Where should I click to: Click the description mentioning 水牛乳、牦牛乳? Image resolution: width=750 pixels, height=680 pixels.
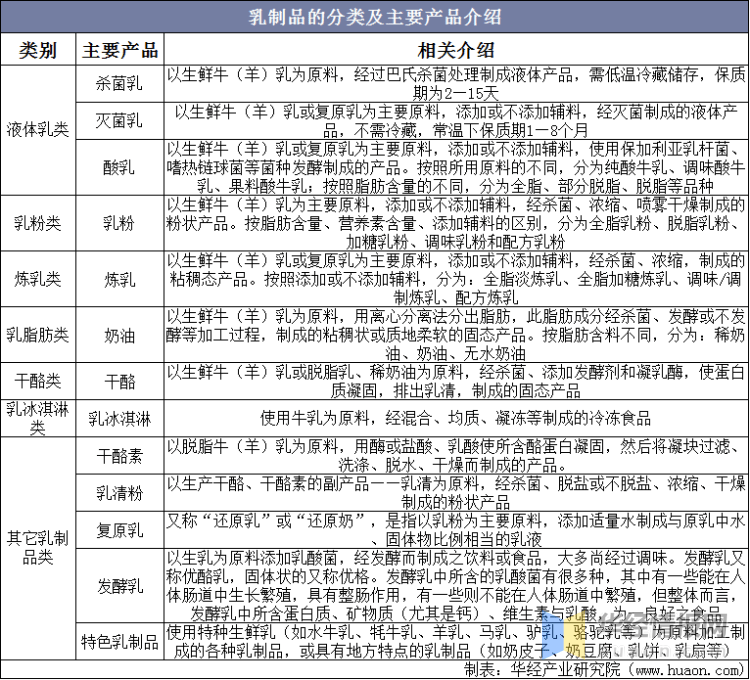pos(456,641)
